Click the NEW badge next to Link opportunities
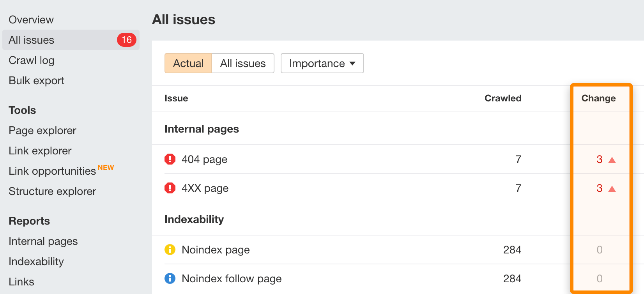 [106, 168]
